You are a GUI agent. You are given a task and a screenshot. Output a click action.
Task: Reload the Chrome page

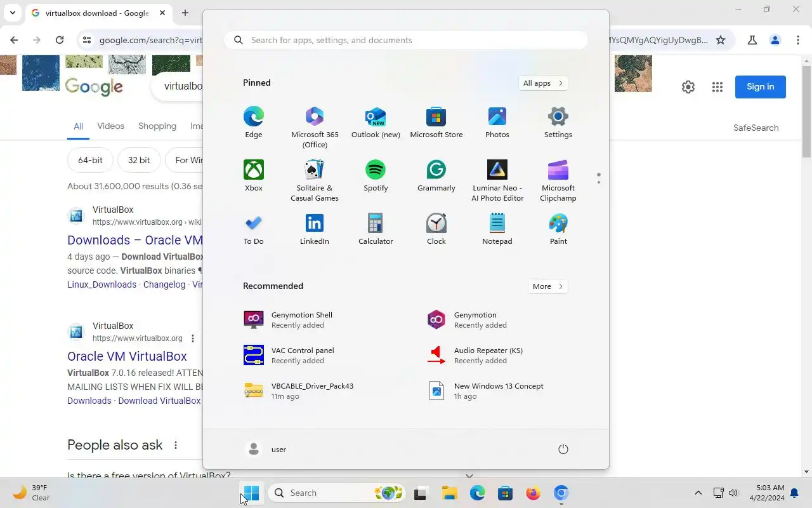(x=60, y=40)
